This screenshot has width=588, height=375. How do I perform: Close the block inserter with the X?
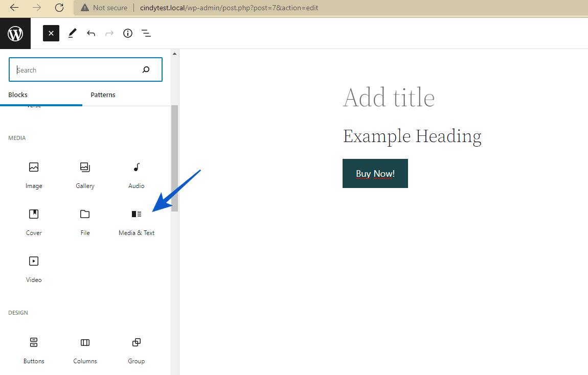tap(51, 33)
